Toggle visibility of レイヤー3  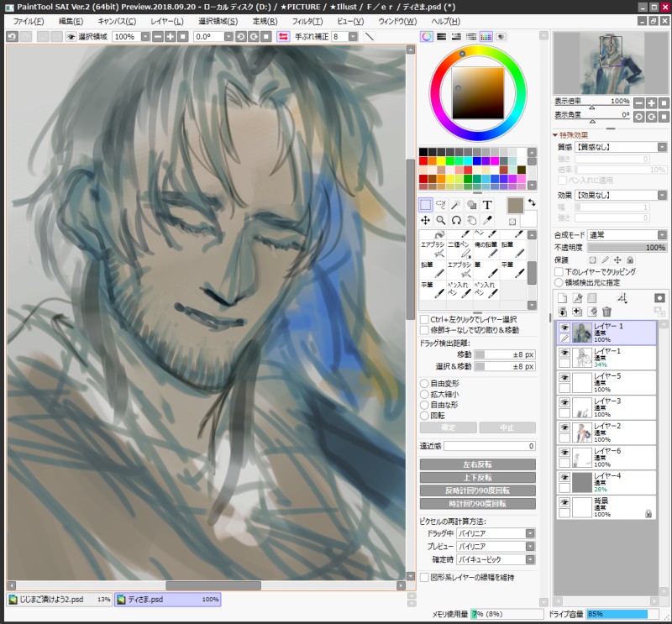pos(564,402)
